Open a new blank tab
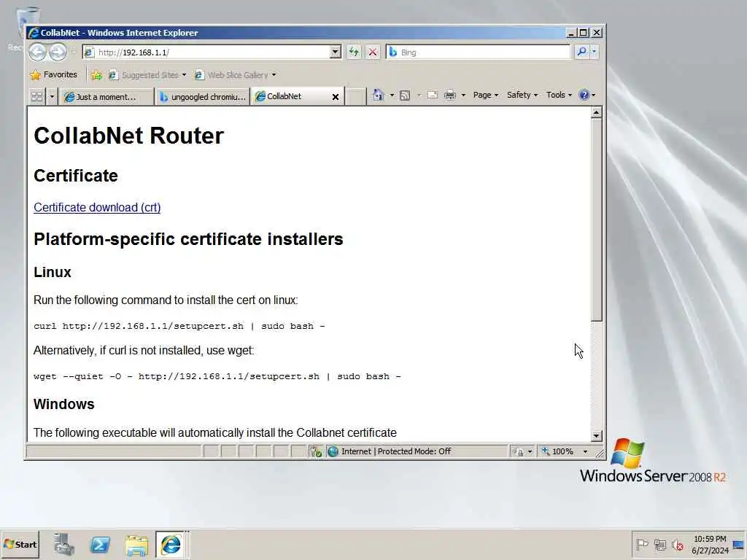The width and height of the screenshot is (747, 560). [x=355, y=97]
